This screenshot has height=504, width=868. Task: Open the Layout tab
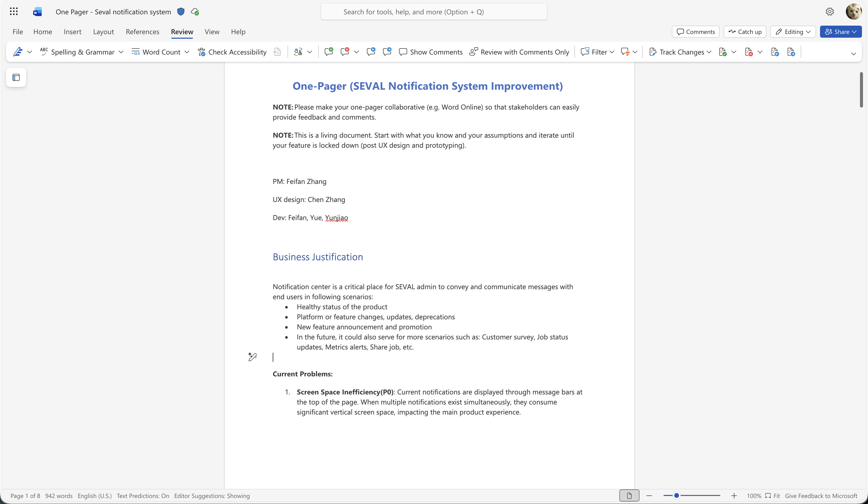[103, 32]
